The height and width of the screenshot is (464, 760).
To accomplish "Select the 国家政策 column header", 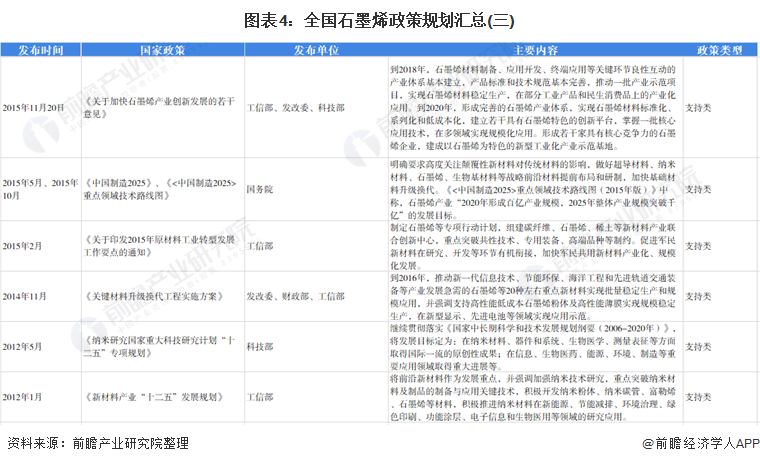I will pyautogui.click(x=163, y=50).
